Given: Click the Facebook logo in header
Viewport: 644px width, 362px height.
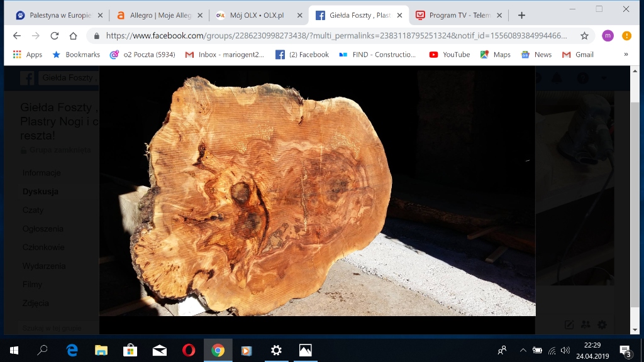Looking at the screenshot, I should coord(27,77).
